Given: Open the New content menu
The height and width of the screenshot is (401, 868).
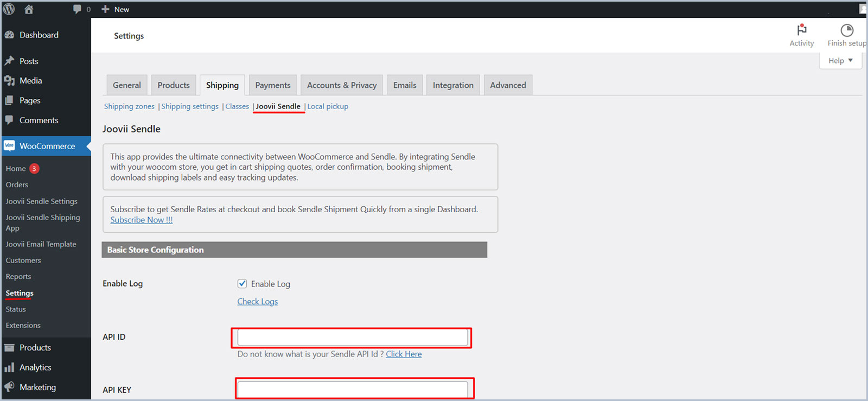Looking at the screenshot, I should point(116,9).
